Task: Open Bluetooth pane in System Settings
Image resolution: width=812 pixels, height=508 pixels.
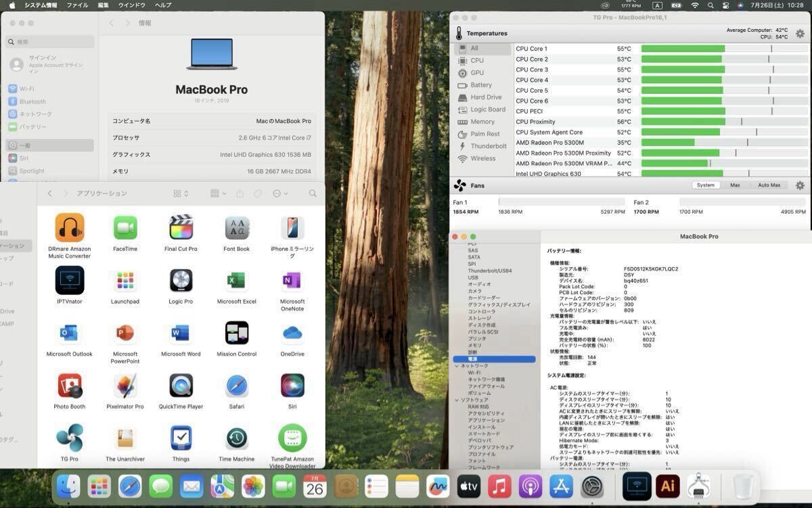Action: [x=51, y=101]
